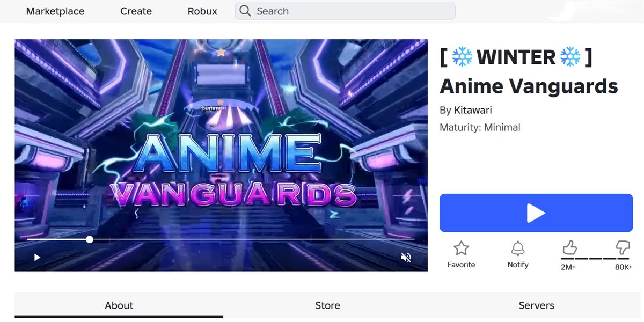Click the Notify bell icon
Image resolution: width=644 pixels, height=322 pixels.
click(x=518, y=248)
